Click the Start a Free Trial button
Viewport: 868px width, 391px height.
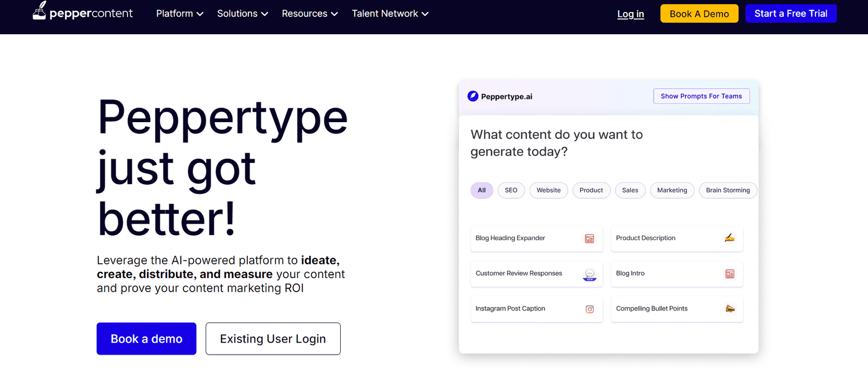[790, 14]
